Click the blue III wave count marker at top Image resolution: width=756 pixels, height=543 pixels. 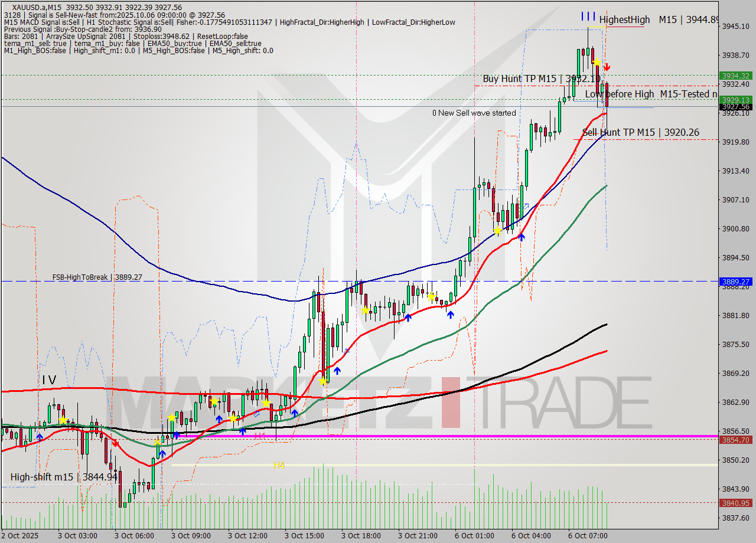588,17
